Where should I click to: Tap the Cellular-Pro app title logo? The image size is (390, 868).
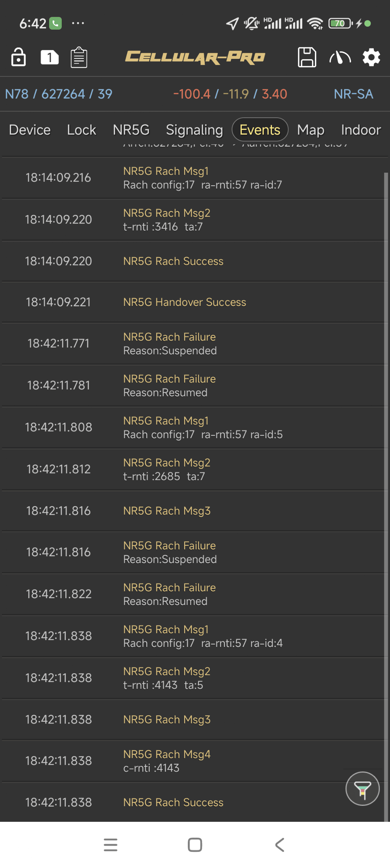pos(195,57)
